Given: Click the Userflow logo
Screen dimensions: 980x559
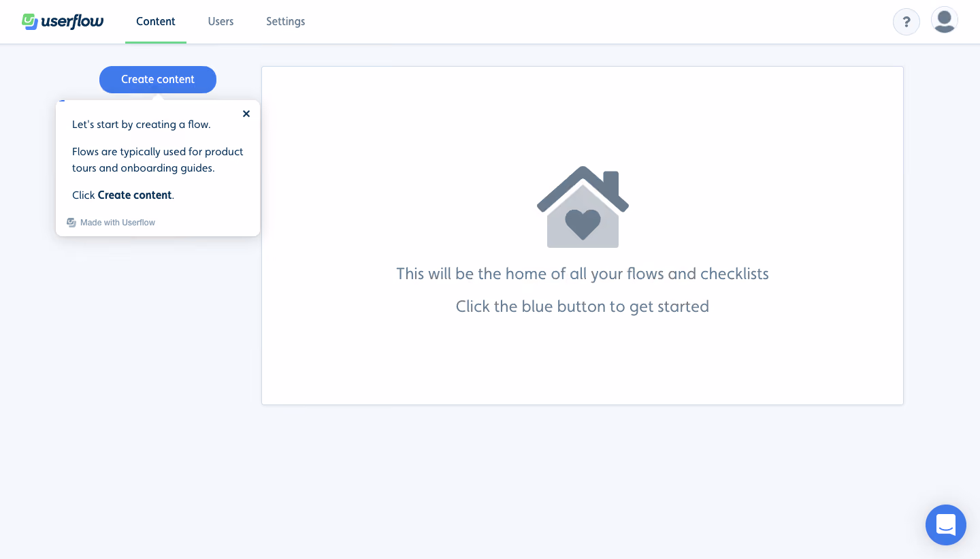Looking at the screenshot, I should [63, 22].
